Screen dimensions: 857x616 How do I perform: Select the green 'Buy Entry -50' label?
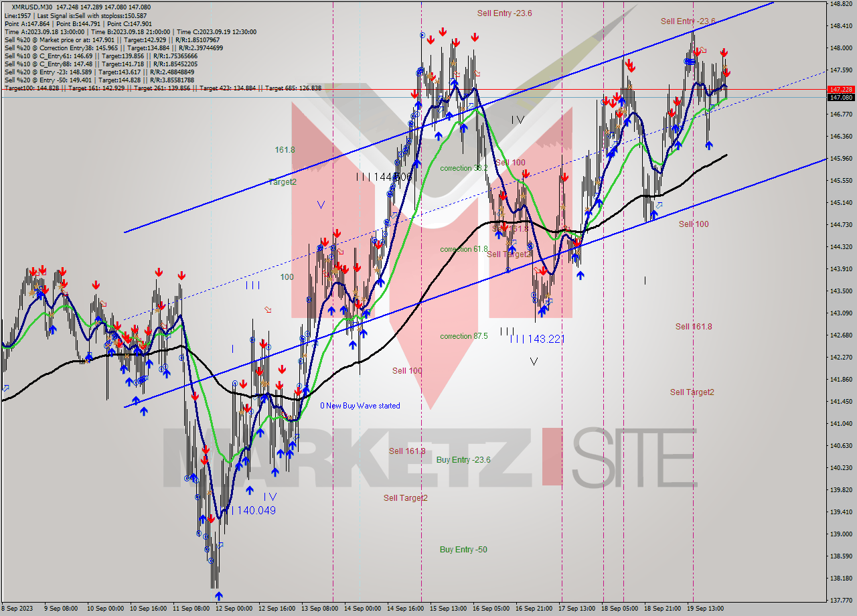pyautogui.click(x=463, y=550)
